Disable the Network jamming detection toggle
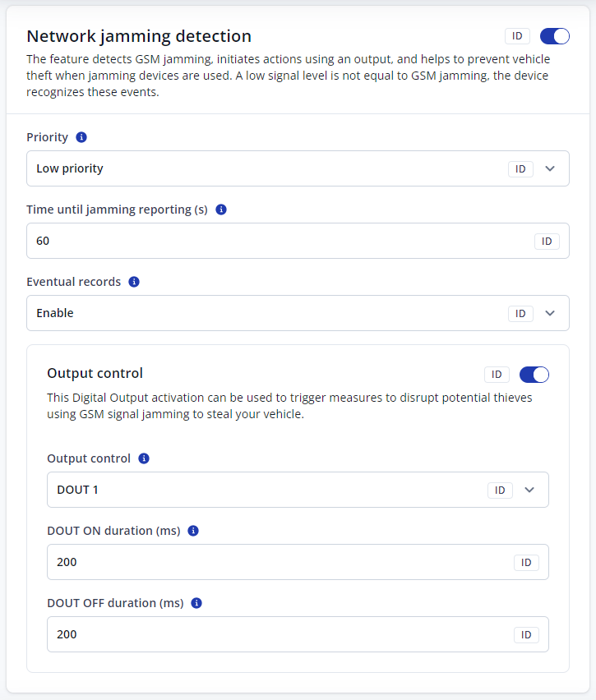The height and width of the screenshot is (700, 596). [555, 36]
